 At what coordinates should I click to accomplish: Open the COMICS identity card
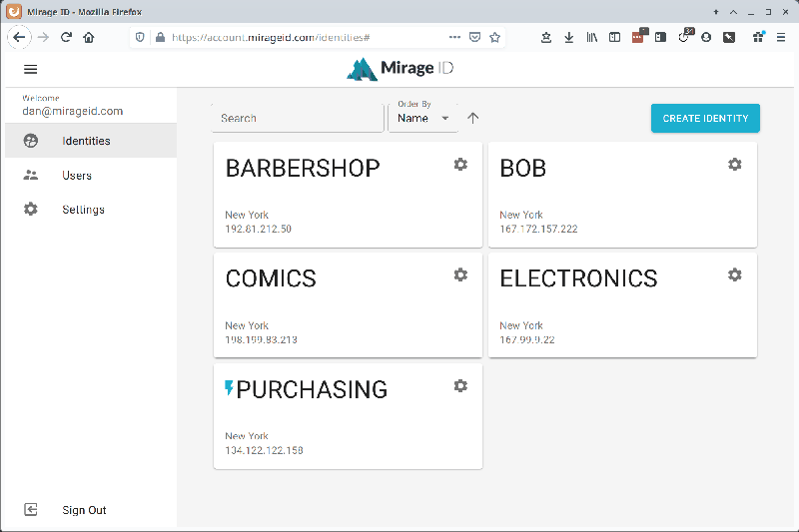(x=348, y=305)
